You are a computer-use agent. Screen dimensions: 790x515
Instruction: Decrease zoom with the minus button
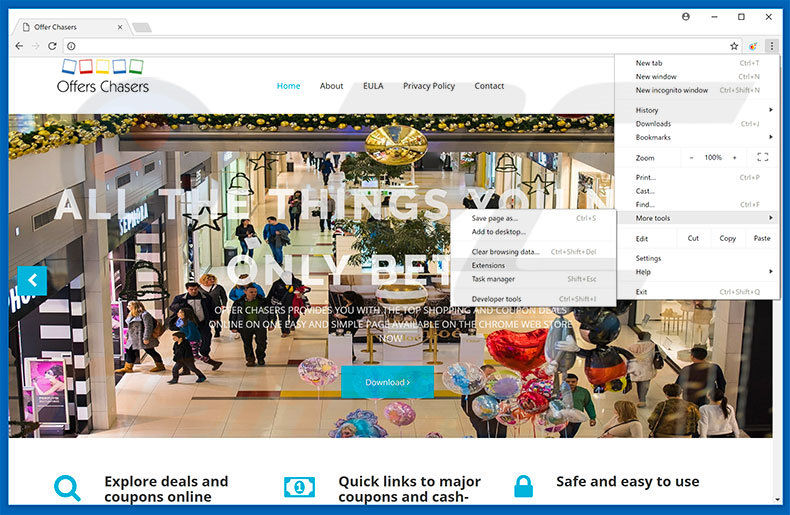[x=692, y=158]
